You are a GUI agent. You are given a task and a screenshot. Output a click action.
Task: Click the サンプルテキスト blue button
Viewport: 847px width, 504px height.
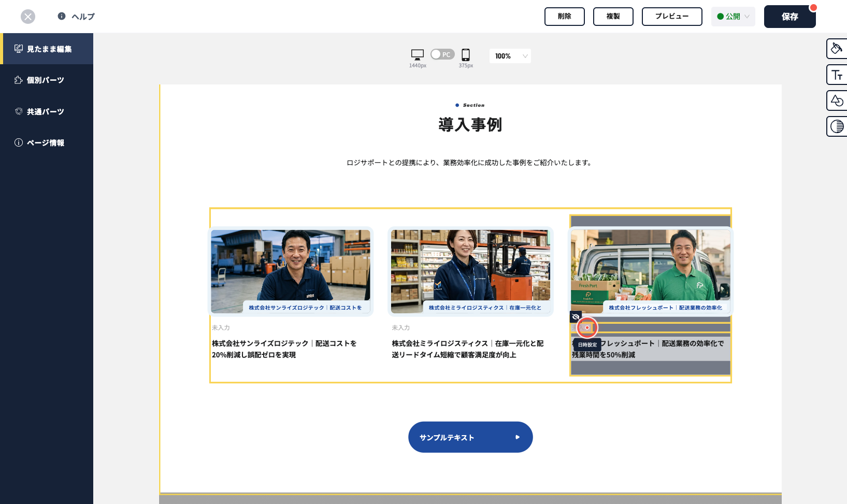[470, 437]
